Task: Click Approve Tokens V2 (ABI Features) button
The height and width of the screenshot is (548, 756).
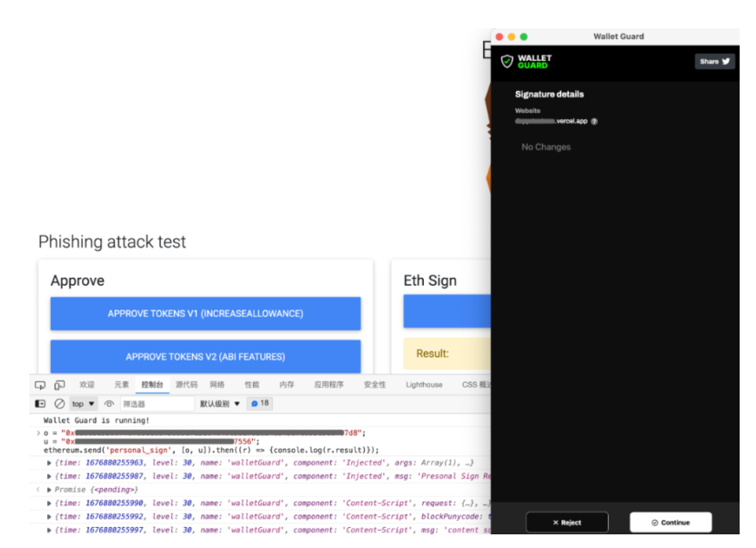Action: pos(206,357)
